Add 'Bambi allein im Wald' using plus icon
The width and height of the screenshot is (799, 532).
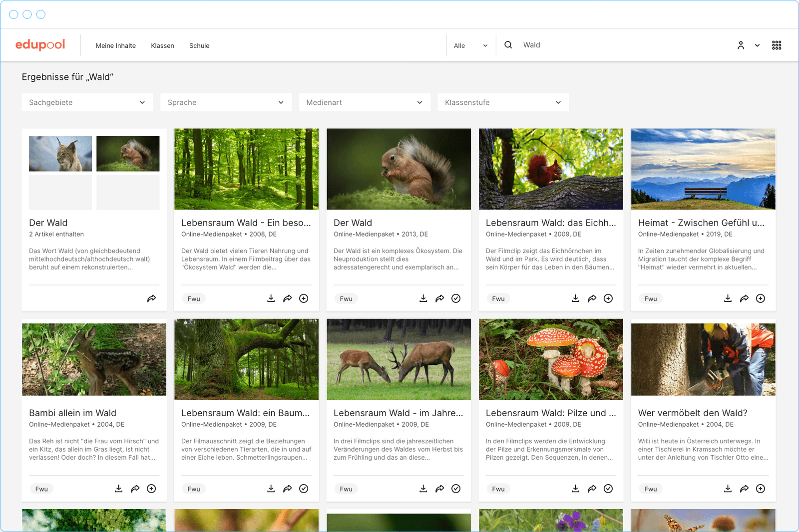point(151,489)
